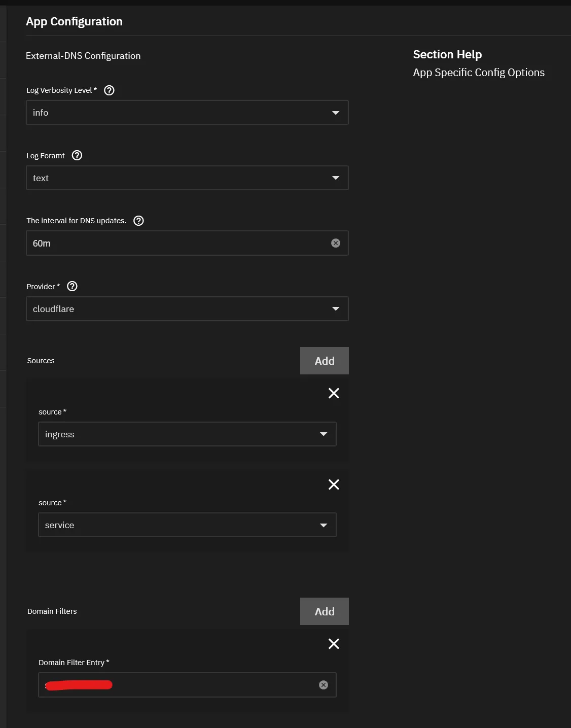Clear the 60m interval value
The width and height of the screenshot is (571, 728).
coord(335,243)
